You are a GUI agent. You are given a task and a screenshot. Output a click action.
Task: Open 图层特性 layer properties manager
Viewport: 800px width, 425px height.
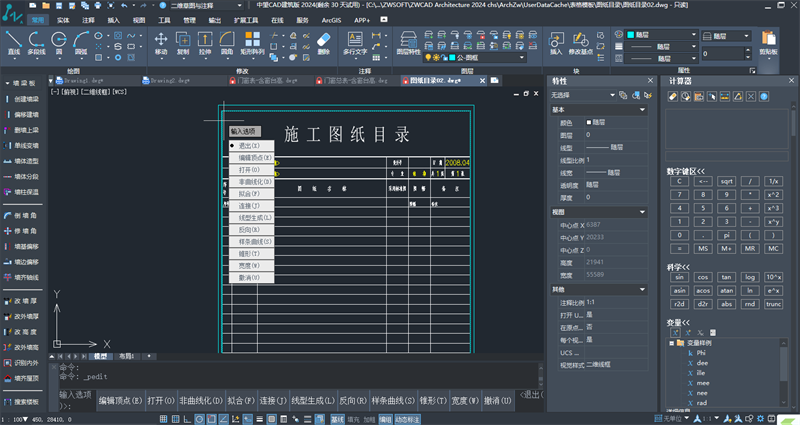pos(409,43)
